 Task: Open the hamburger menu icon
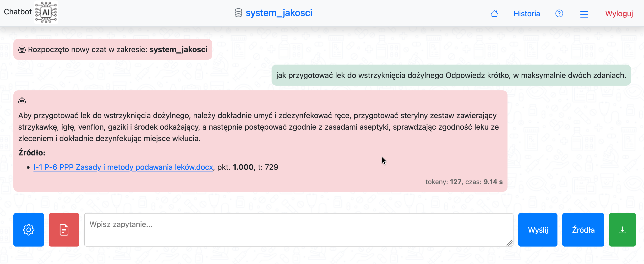click(x=584, y=14)
